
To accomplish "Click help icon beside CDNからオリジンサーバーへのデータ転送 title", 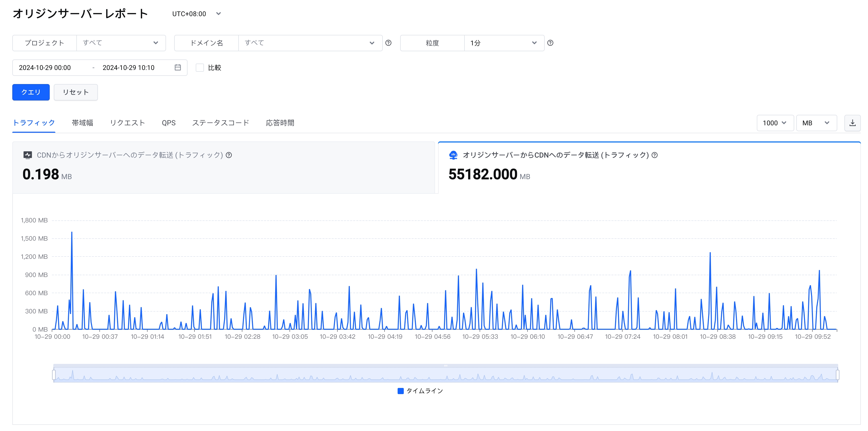I will [x=229, y=155].
